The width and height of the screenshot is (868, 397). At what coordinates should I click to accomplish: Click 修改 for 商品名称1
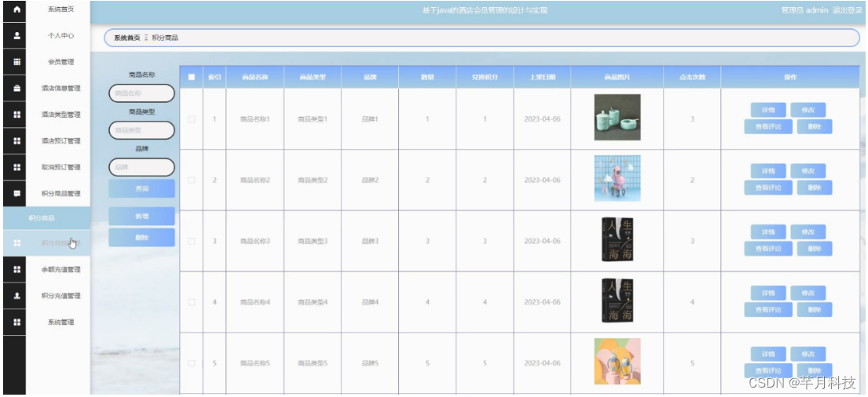click(x=808, y=110)
